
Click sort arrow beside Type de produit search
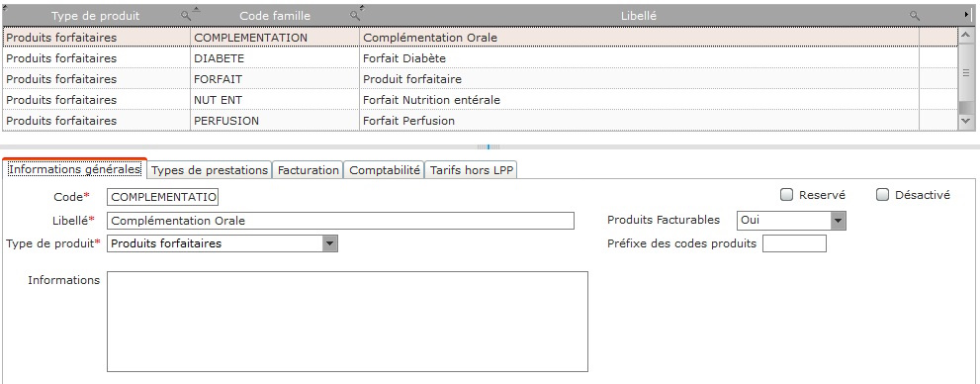(196, 9)
